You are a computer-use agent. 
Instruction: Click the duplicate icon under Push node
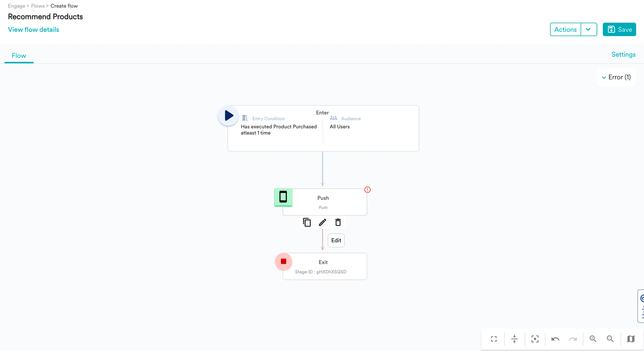click(x=307, y=222)
